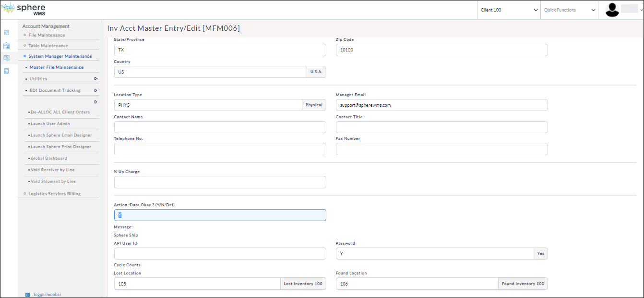644x298 pixels.
Task: Click the Lost Location field
Action: [197, 284]
